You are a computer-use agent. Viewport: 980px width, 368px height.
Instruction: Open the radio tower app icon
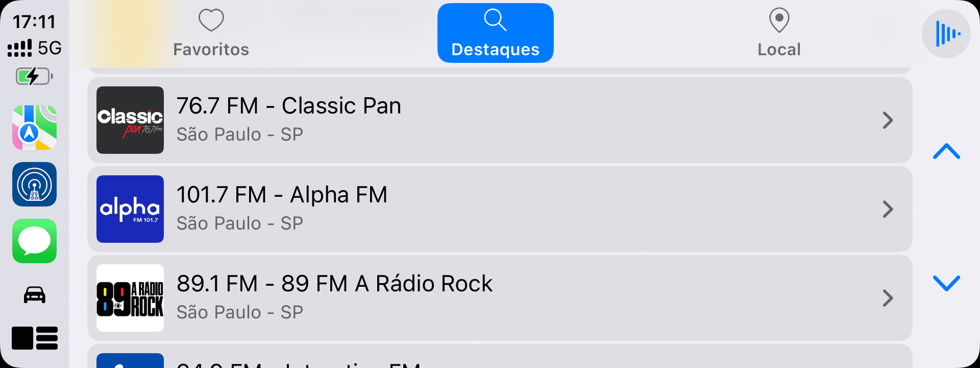point(34,184)
